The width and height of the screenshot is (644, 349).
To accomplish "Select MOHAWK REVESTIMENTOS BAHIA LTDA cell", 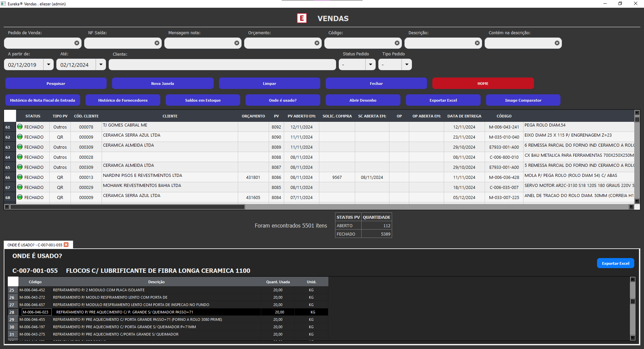I will coord(170,187).
